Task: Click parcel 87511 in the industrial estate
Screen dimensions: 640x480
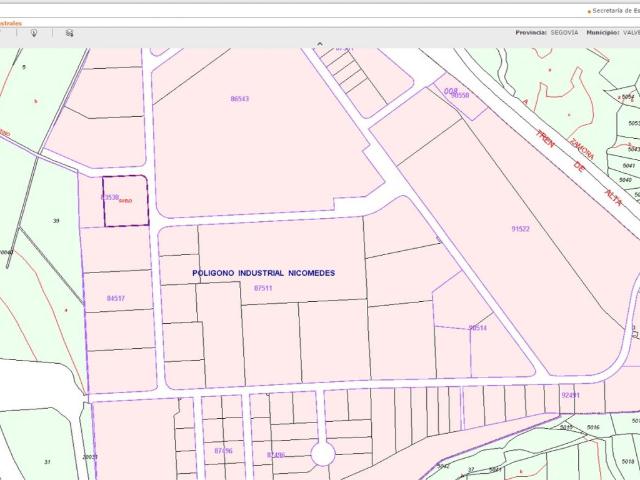Action: (263, 288)
